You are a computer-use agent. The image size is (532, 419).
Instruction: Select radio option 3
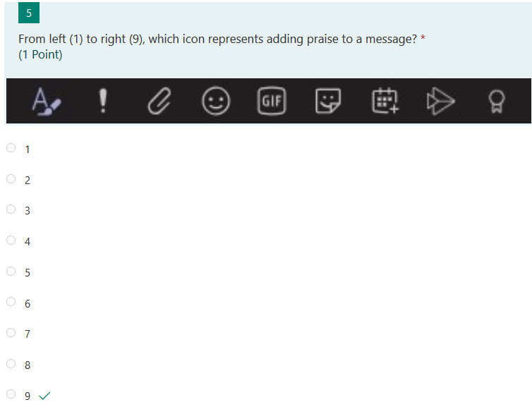click(x=11, y=209)
